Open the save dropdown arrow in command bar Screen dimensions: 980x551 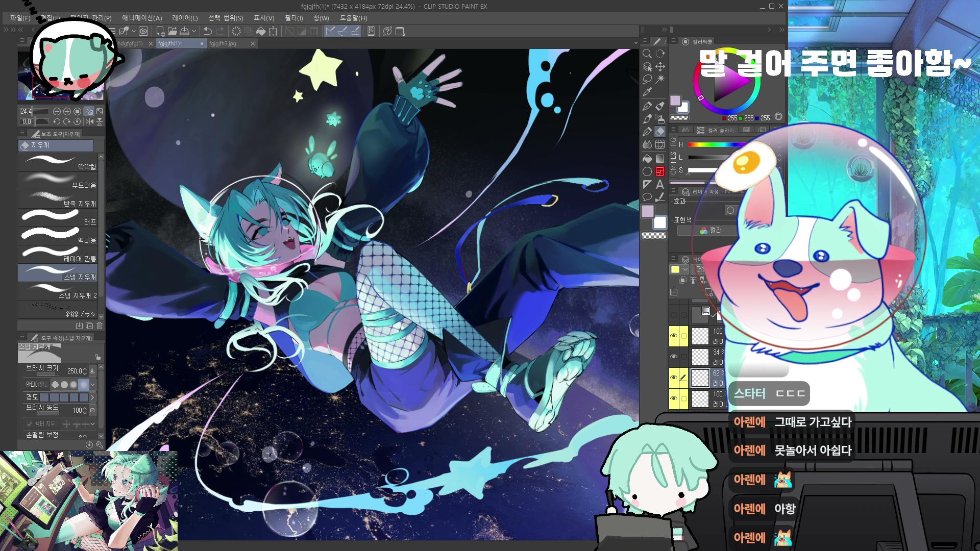[x=194, y=31]
